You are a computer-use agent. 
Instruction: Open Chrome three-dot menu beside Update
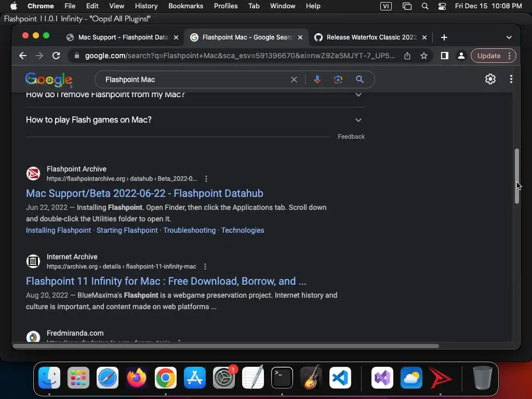(509, 56)
